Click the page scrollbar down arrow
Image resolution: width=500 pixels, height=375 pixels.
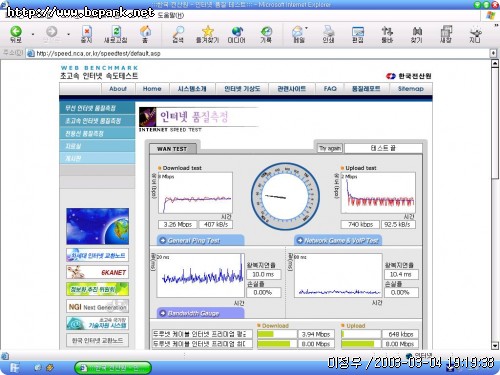(495, 345)
